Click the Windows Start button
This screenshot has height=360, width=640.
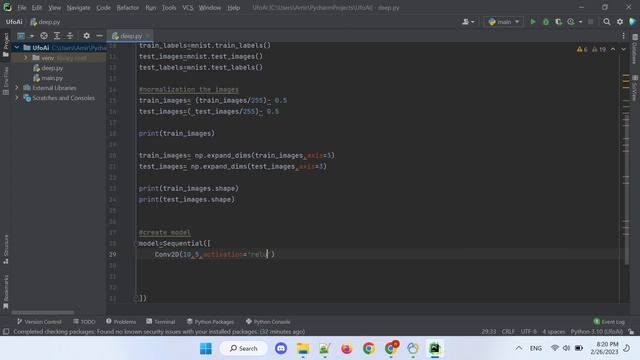(206, 348)
